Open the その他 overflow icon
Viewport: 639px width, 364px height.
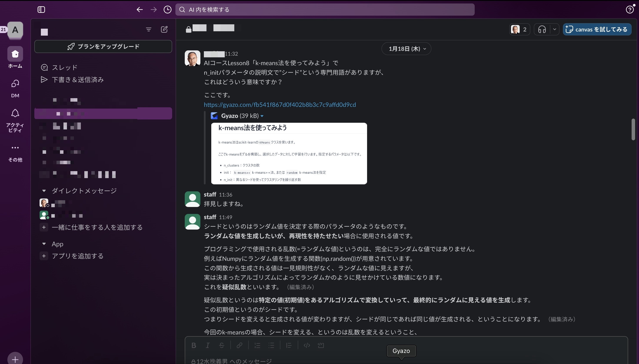tap(15, 147)
